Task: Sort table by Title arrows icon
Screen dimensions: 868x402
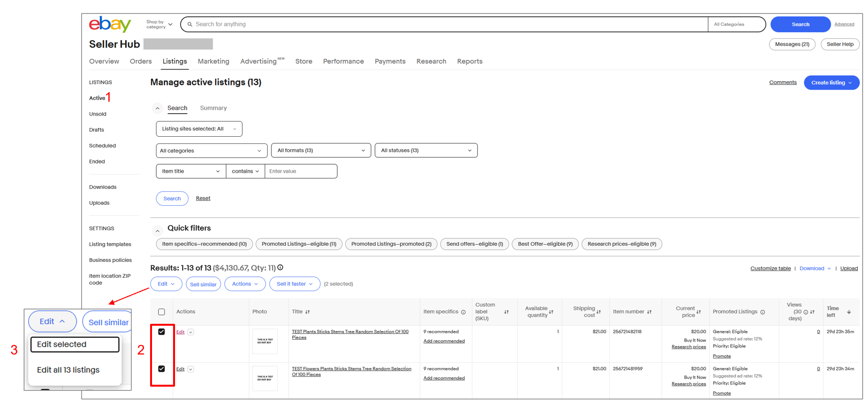Action: [x=307, y=312]
